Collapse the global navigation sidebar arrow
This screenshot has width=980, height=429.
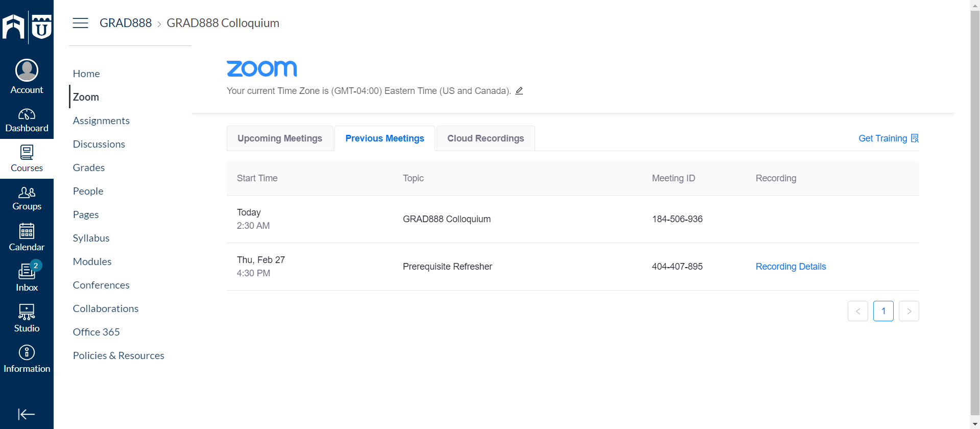coord(26,414)
